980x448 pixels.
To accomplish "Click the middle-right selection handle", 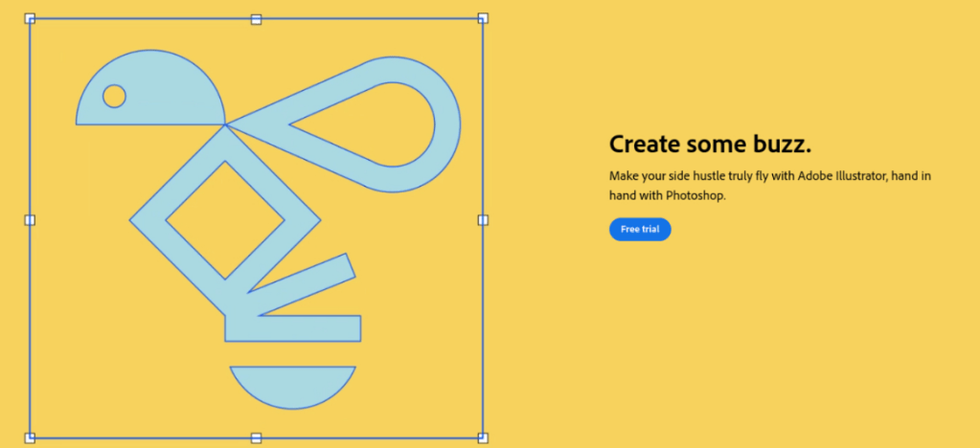I will pos(483,220).
